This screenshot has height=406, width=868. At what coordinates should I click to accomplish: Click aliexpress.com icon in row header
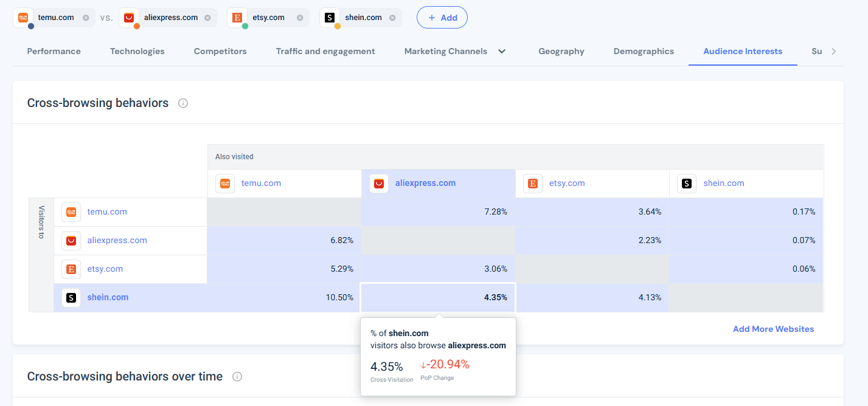[71, 240]
